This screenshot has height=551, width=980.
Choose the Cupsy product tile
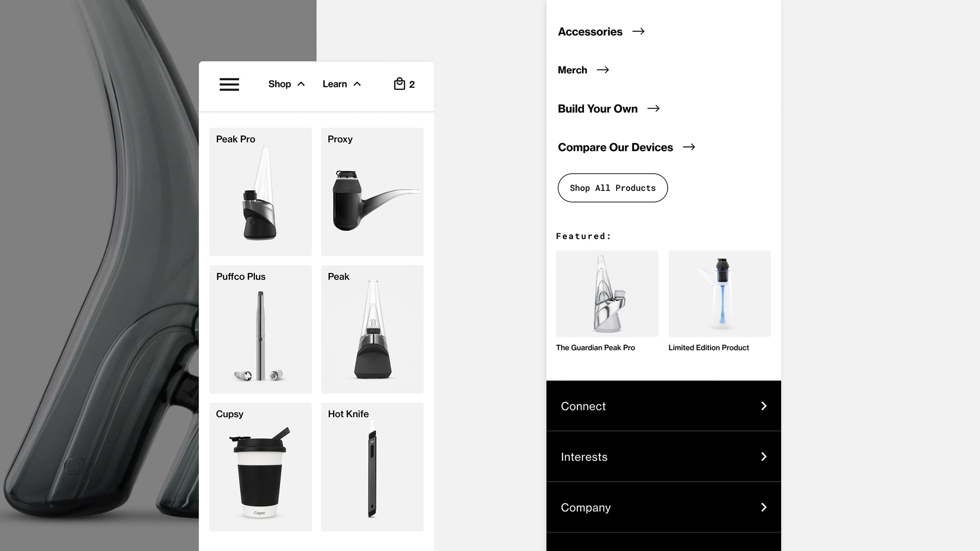coord(261,467)
